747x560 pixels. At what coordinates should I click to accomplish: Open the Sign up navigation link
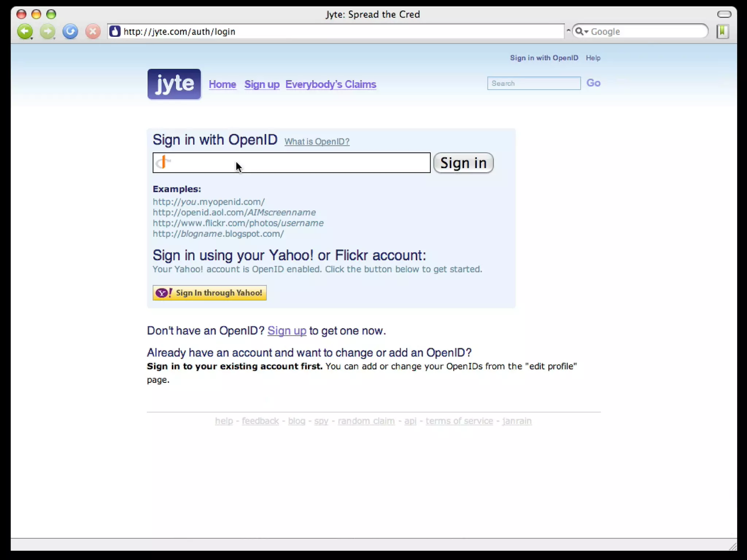click(262, 84)
